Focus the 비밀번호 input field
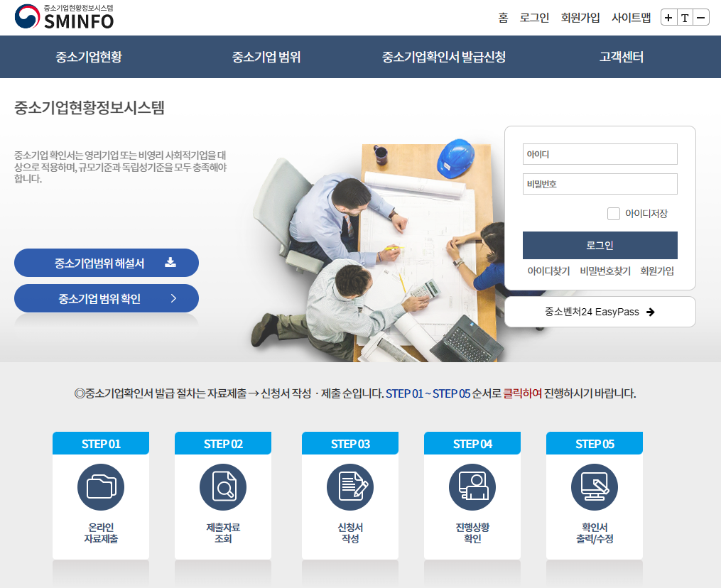 click(x=600, y=184)
